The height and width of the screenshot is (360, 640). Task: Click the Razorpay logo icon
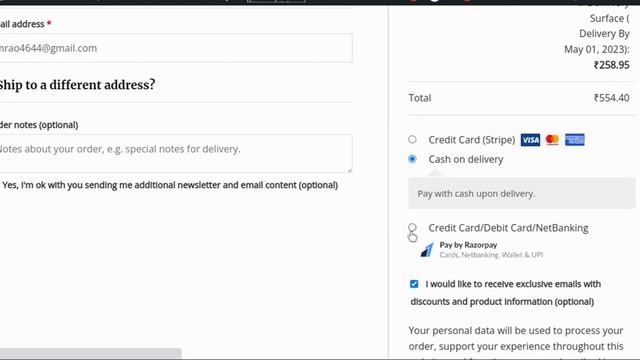coord(427,249)
